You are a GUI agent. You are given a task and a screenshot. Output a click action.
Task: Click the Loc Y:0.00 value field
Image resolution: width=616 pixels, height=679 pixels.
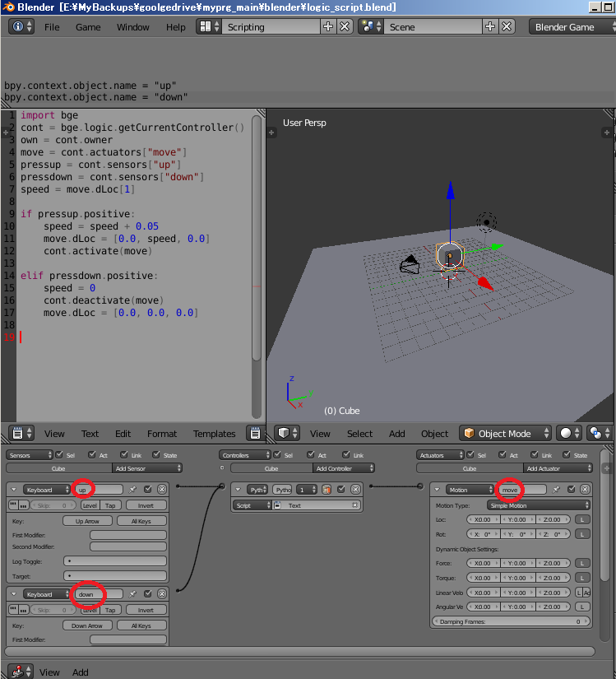tap(518, 519)
